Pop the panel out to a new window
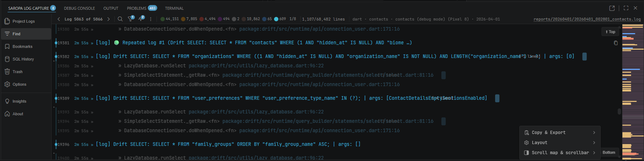The image size is (644, 161). coord(612,8)
